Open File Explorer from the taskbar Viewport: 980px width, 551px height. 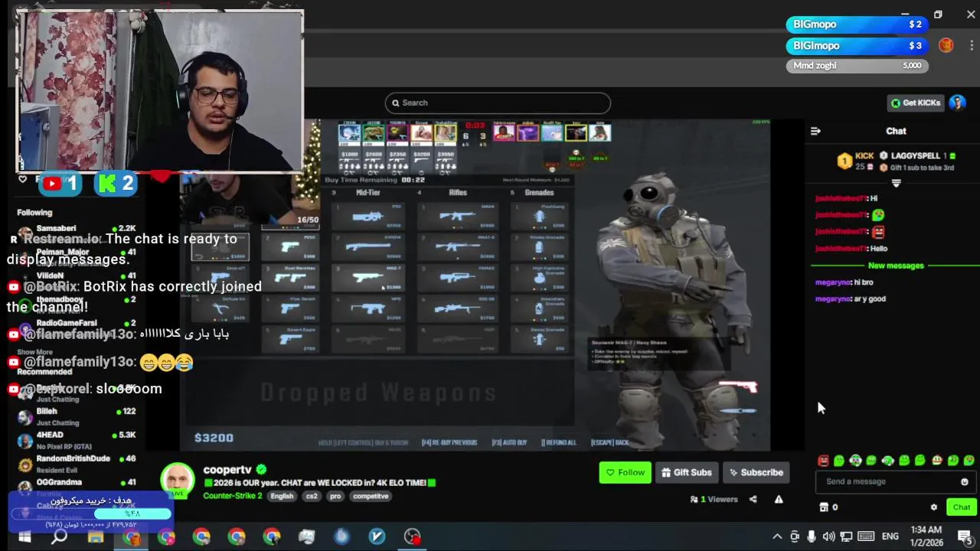coord(96,536)
